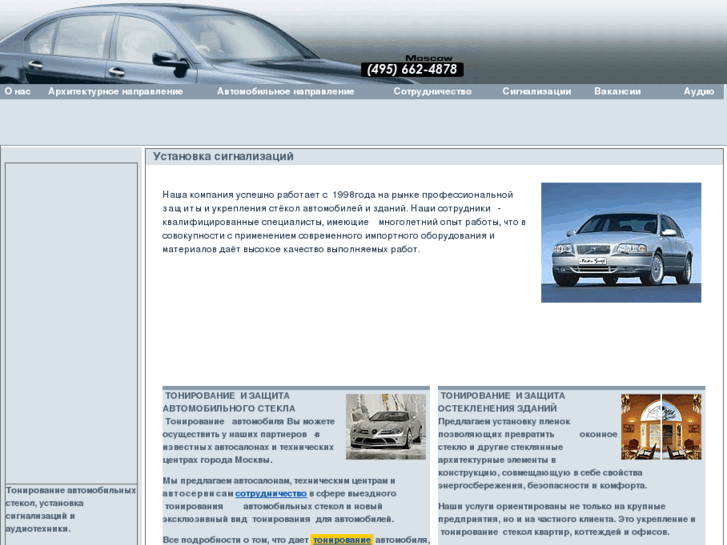Open the "О нас" menu item
Screen dimensions: 727x545
click(18, 91)
